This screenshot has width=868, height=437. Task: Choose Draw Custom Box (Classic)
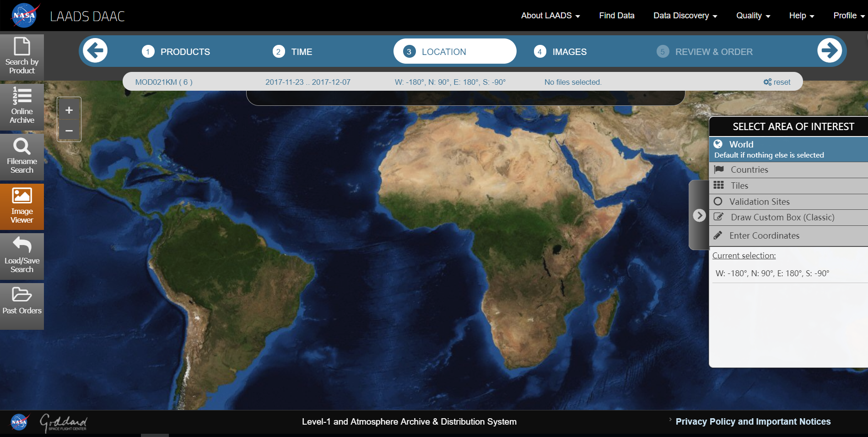point(788,218)
